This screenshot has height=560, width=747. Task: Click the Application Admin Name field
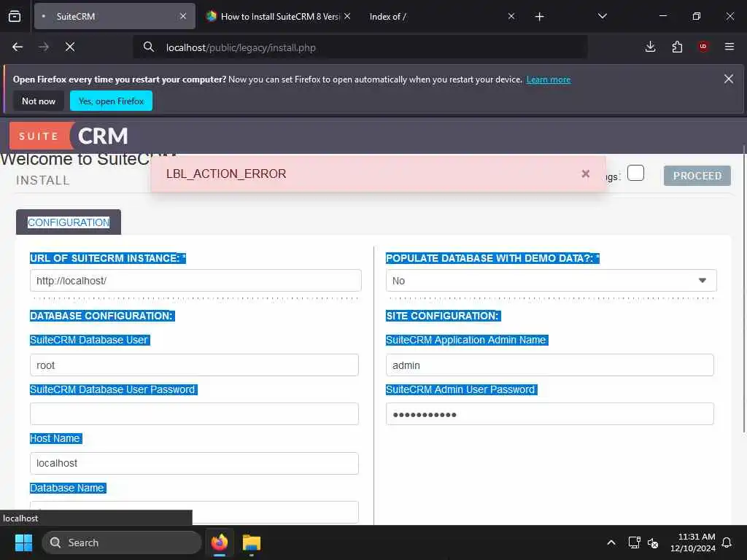[x=550, y=365]
